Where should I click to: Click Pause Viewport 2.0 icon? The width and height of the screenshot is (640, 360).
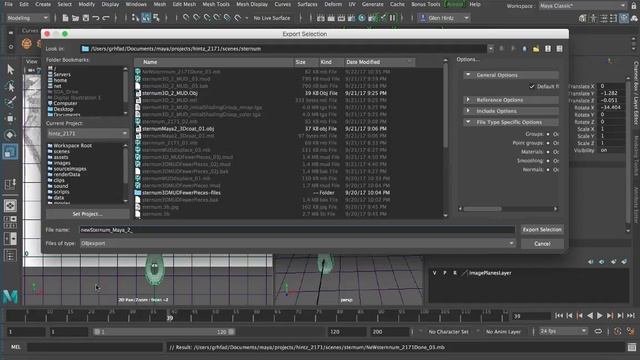coord(393,18)
